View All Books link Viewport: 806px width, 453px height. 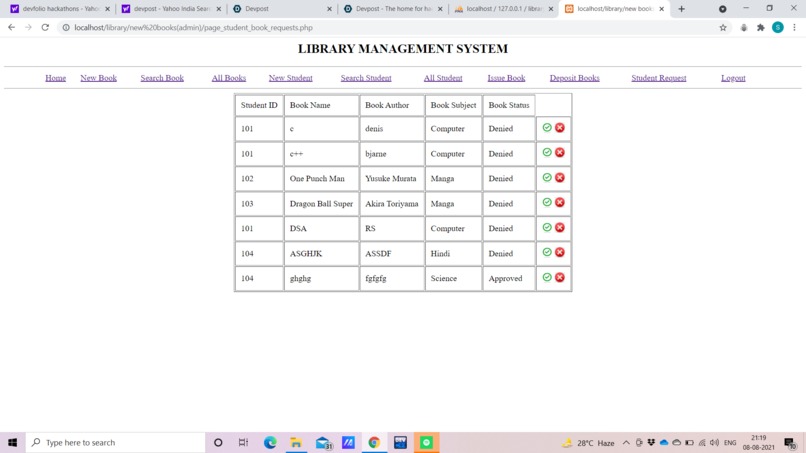[x=229, y=78]
